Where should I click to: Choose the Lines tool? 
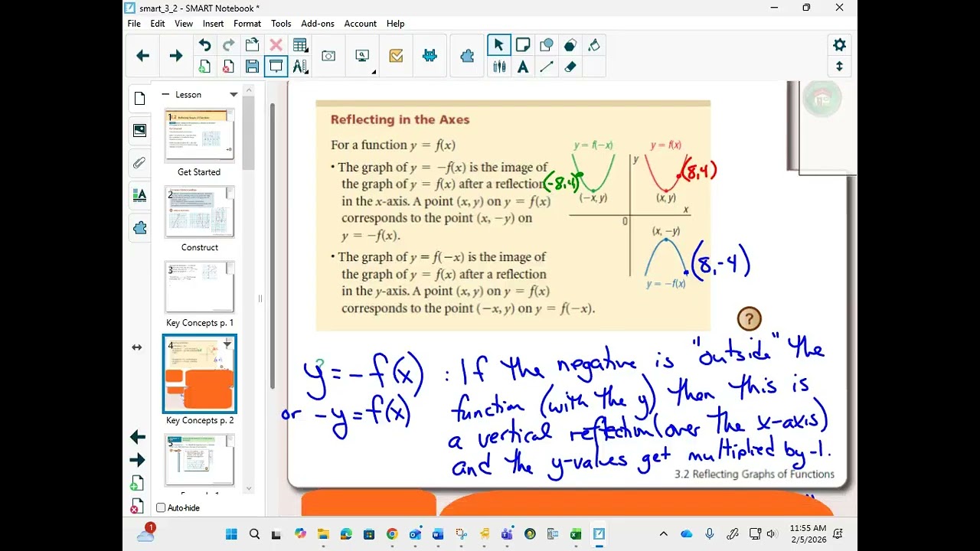547,67
